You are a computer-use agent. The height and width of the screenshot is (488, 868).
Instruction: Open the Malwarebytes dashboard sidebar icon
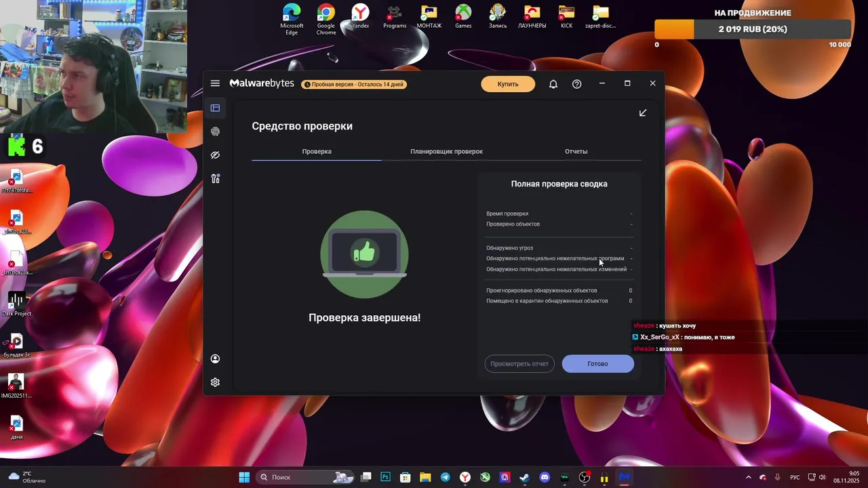pos(215,108)
